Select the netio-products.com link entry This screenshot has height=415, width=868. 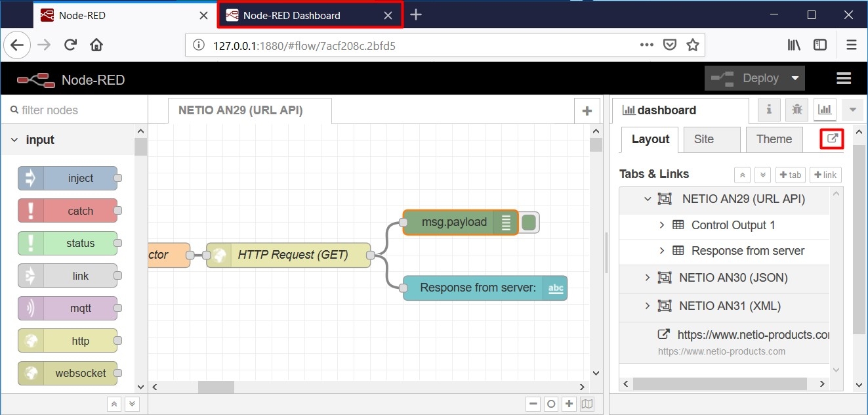[x=724, y=341]
